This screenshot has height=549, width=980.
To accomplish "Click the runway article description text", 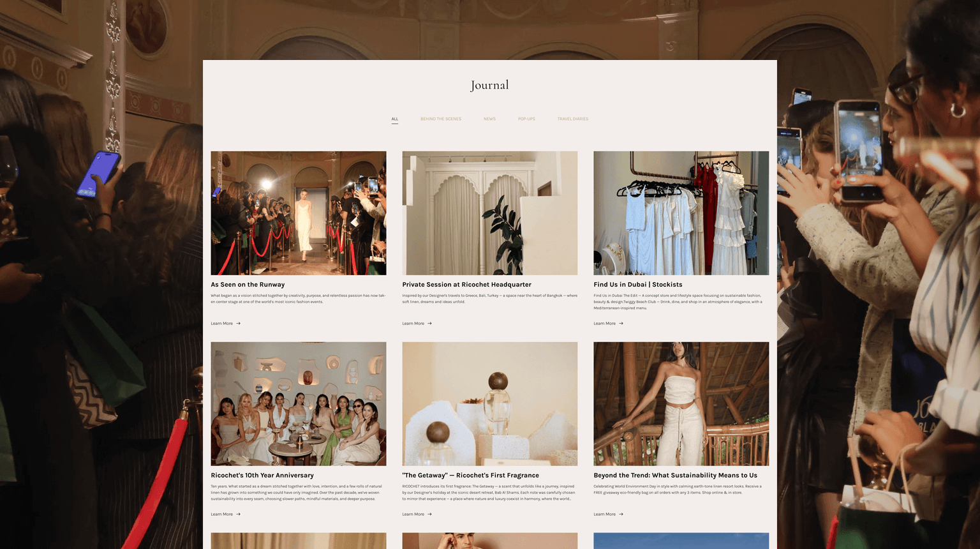I will click(x=298, y=299).
